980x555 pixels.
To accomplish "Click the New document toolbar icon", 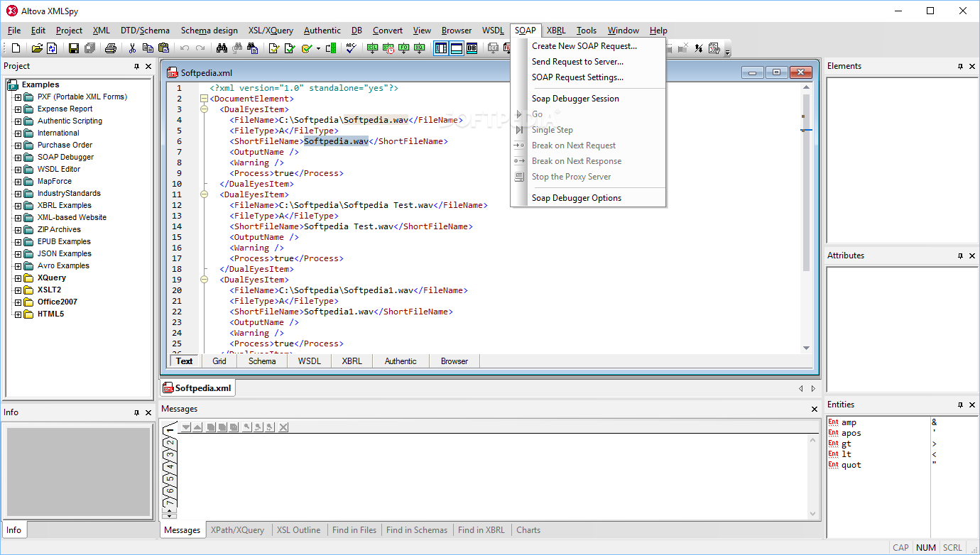I will pos(16,48).
